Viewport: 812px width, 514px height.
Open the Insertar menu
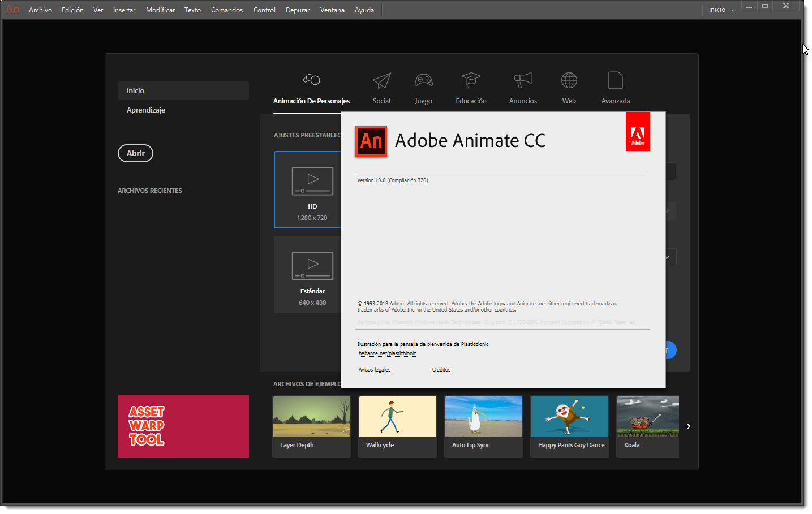(x=124, y=10)
